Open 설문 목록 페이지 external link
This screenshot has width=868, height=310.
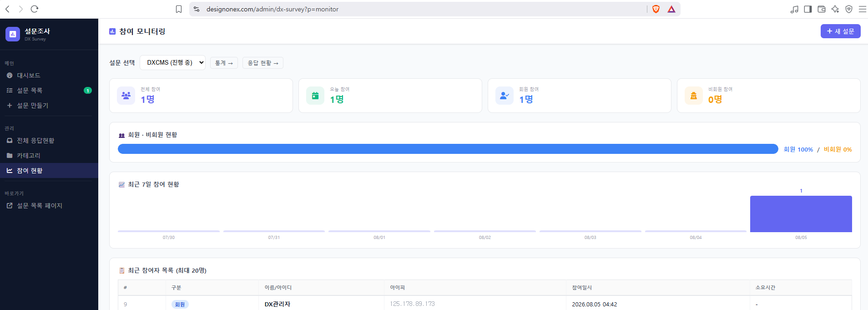[49, 206]
